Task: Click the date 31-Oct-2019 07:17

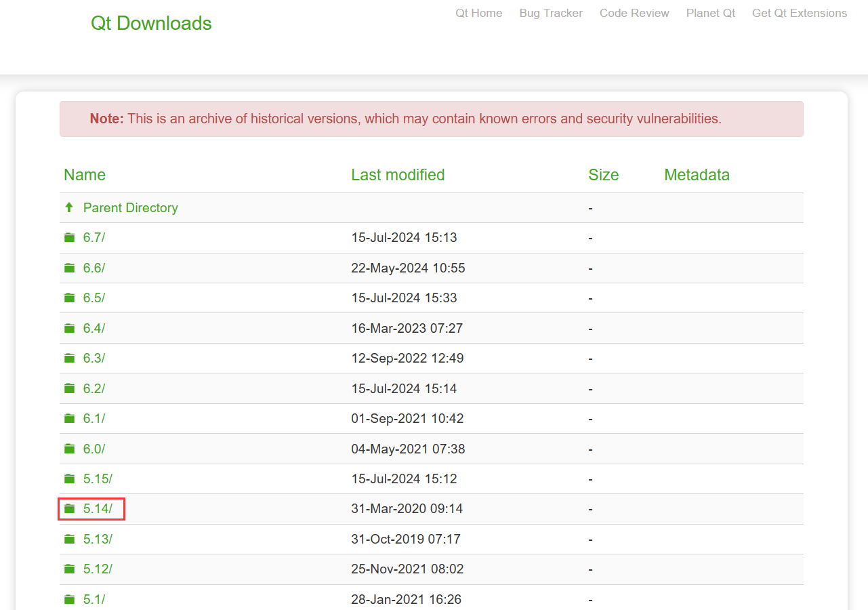Action: click(x=405, y=539)
